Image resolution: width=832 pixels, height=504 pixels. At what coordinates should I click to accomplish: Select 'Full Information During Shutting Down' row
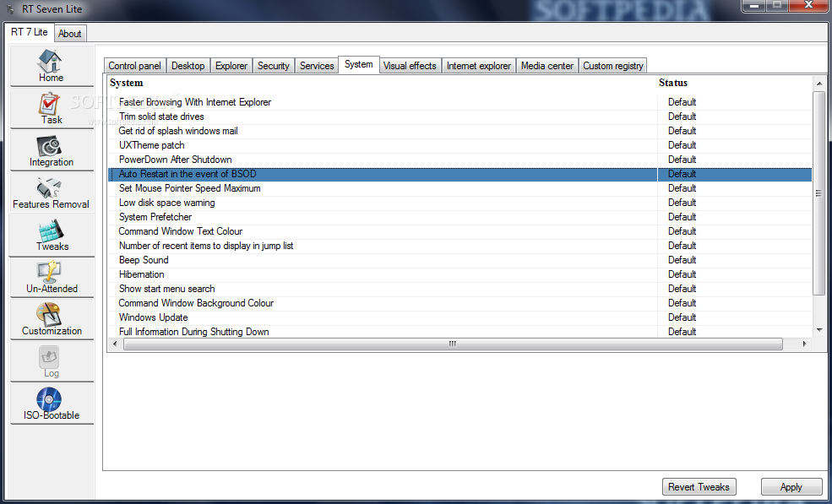(460, 332)
